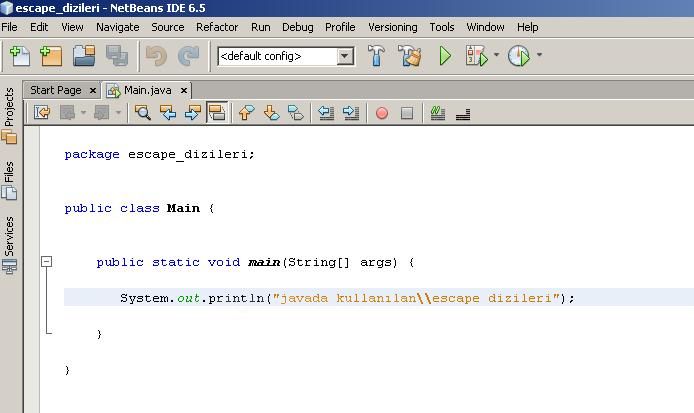Open the Refactor menu
The height and width of the screenshot is (413, 694).
pyautogui.click(x=217, y=27)
